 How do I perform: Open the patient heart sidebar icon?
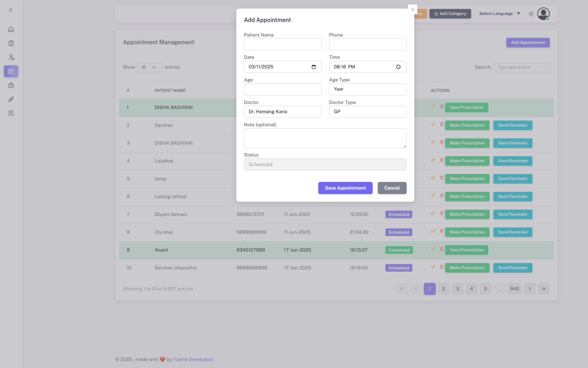click(x=11, y=57)
